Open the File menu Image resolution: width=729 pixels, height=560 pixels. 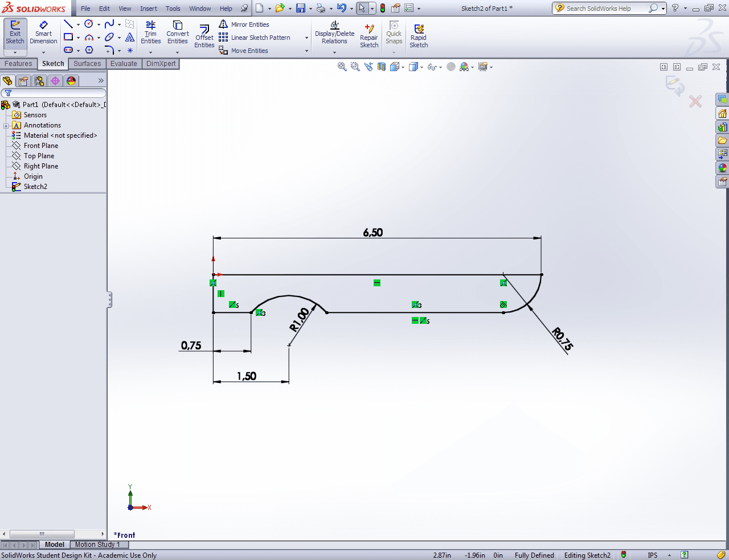point(85,9)
